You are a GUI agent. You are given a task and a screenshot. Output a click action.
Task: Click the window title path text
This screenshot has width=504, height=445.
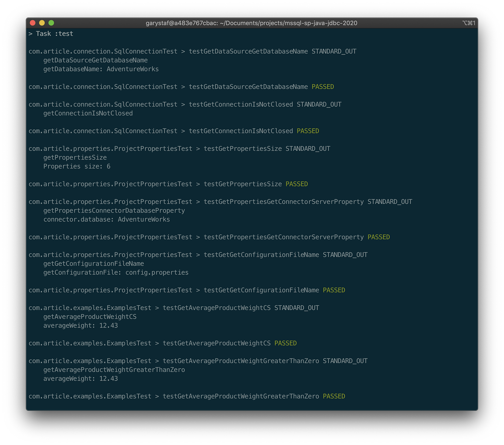point(251,23)
